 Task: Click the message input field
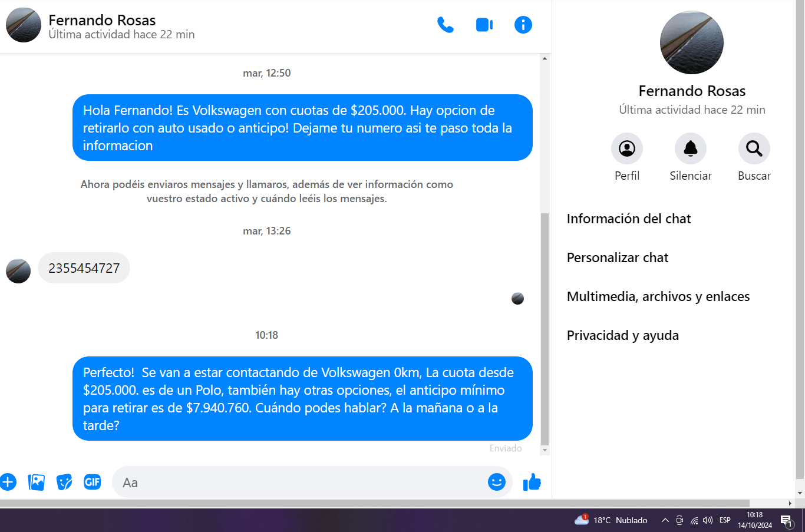[x=301, y=483]
